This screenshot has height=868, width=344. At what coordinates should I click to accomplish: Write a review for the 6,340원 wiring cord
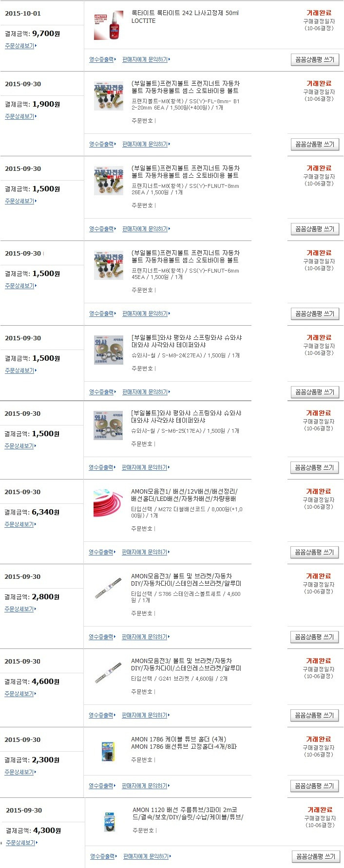point(314,552)
